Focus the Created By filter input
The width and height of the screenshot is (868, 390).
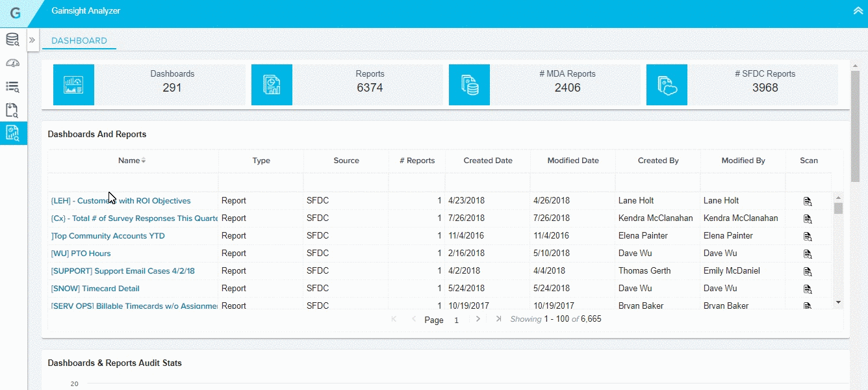[658, 182]
